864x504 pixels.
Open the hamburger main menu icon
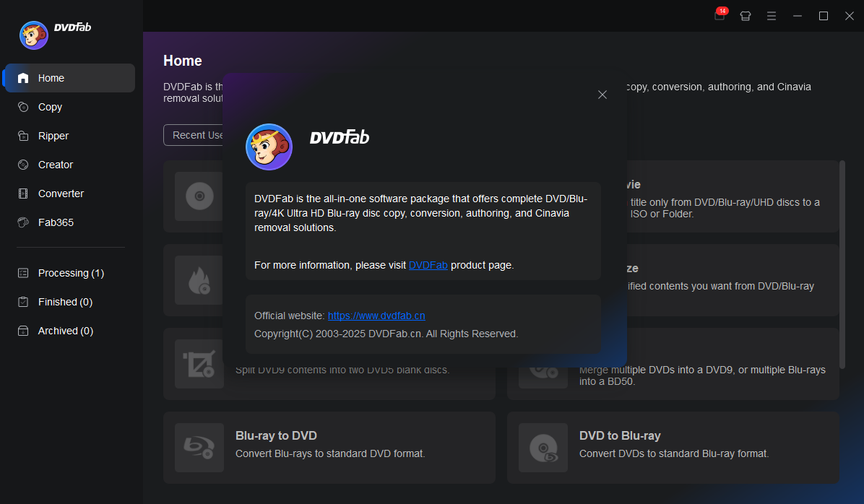pos(772,16)
